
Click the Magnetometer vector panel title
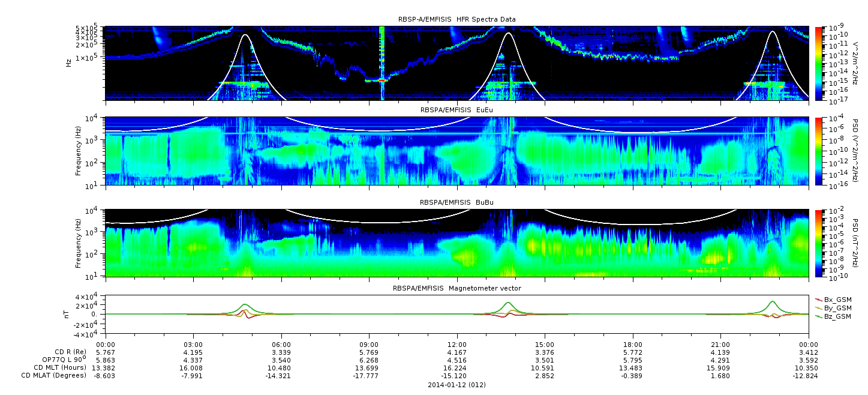[x=456, y=288]
